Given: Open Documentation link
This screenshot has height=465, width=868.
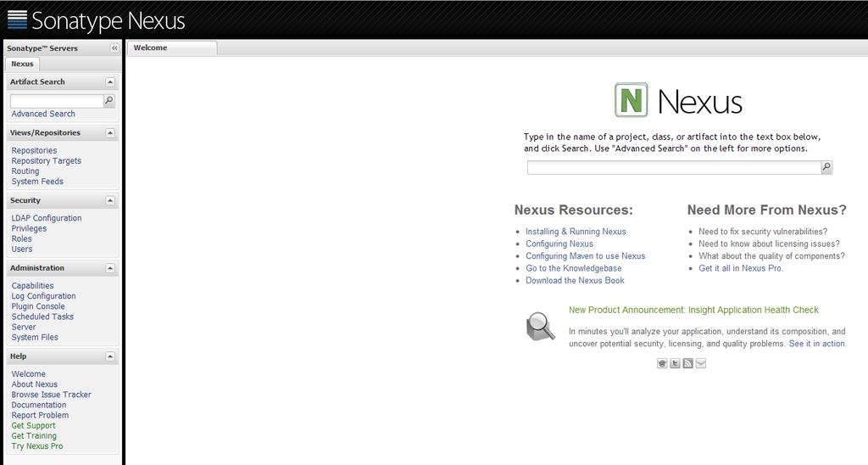Looking at the screenshot, I should pyautogui.click(x=39, y=405).
